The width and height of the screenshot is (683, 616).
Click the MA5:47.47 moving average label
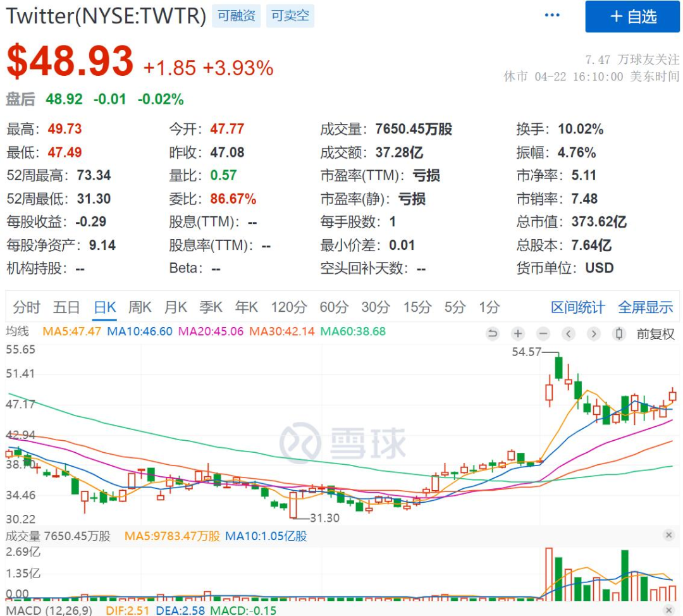(x=72, y=331)
